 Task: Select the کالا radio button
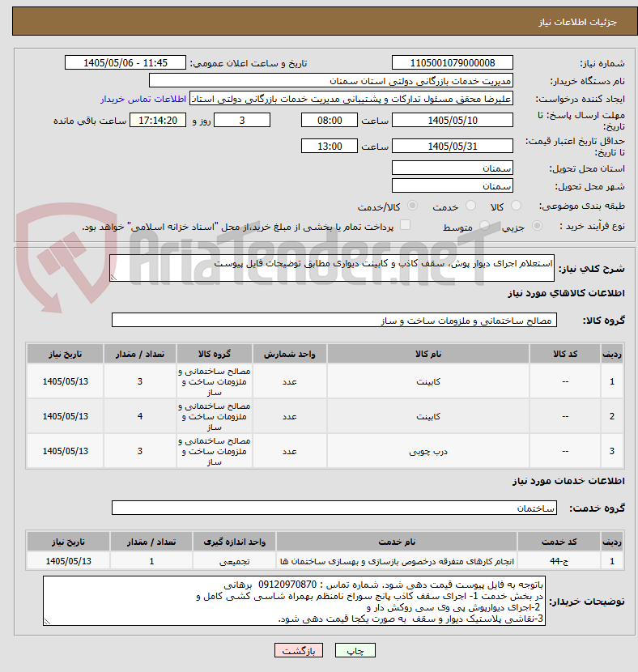(517, 206)
